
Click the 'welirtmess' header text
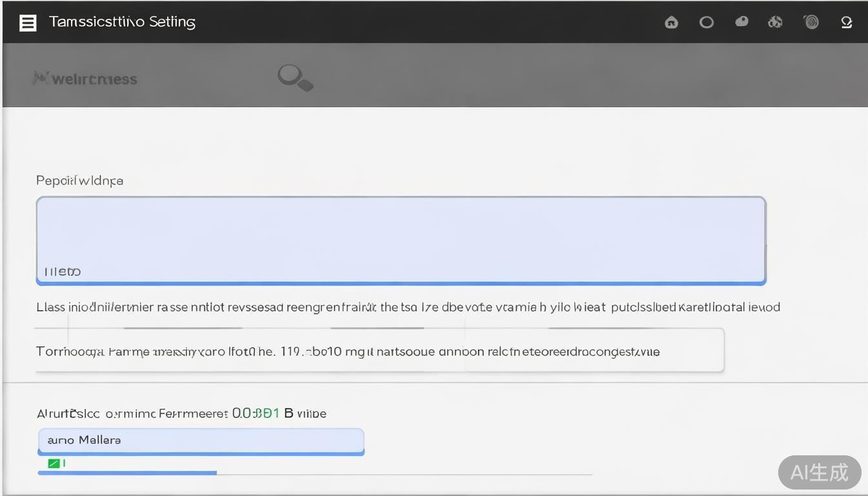click(x=94, y=79)
